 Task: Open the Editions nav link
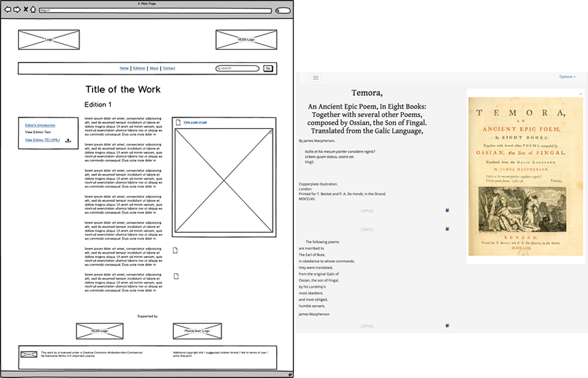click(x=139, y=68)
